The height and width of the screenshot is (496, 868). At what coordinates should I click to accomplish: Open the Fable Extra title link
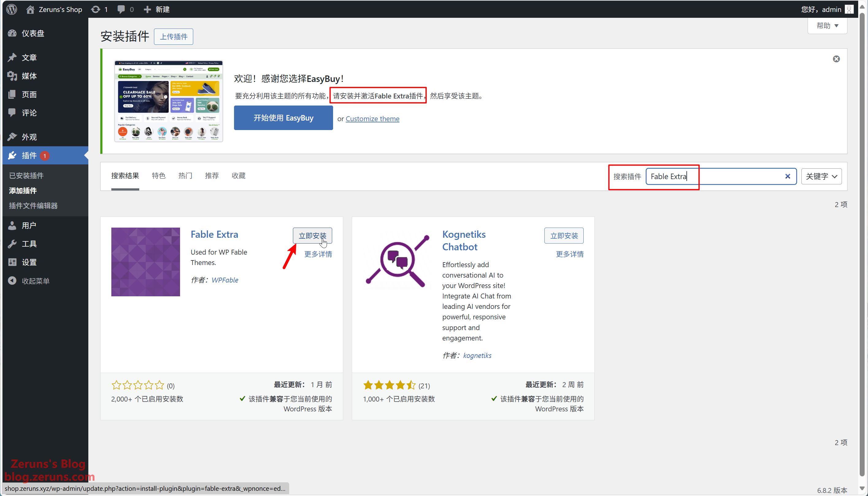click(x=214, y=234)
